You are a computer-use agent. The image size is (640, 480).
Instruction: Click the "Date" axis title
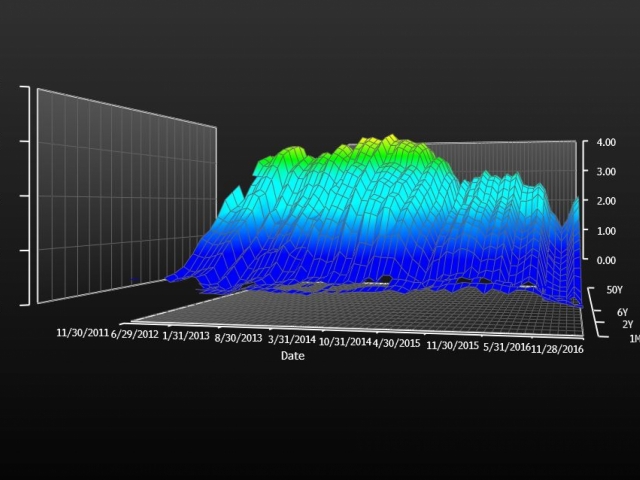pos(292,356)
